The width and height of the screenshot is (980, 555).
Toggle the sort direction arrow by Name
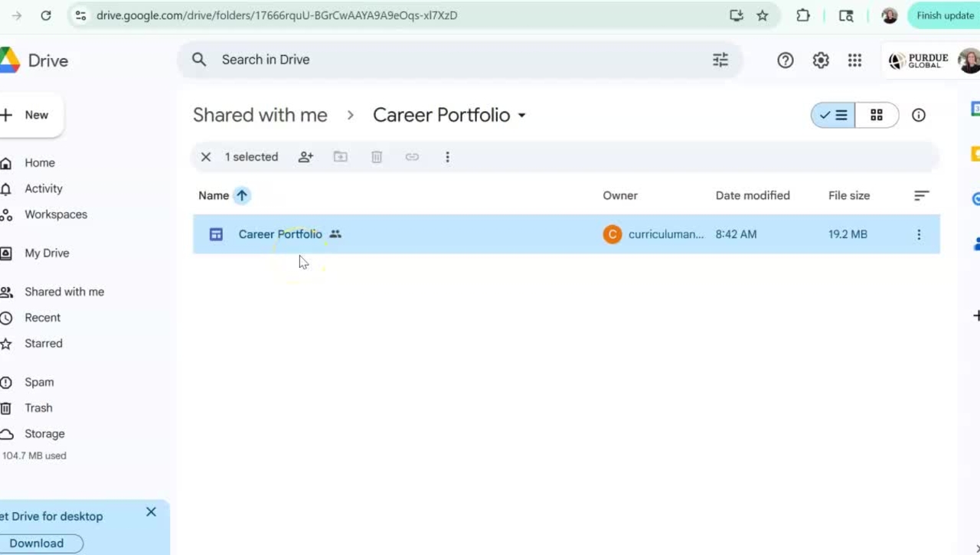(x=242, y=195)
